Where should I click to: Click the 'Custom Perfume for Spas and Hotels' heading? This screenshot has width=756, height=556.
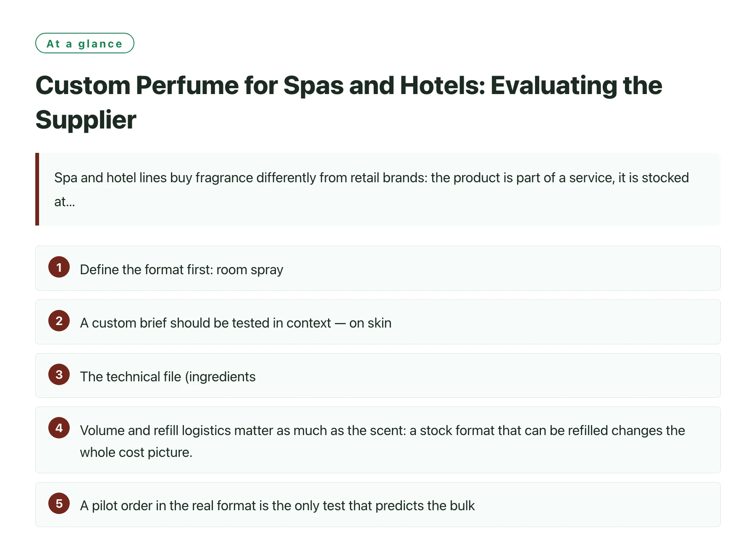[x=349, y=102]
